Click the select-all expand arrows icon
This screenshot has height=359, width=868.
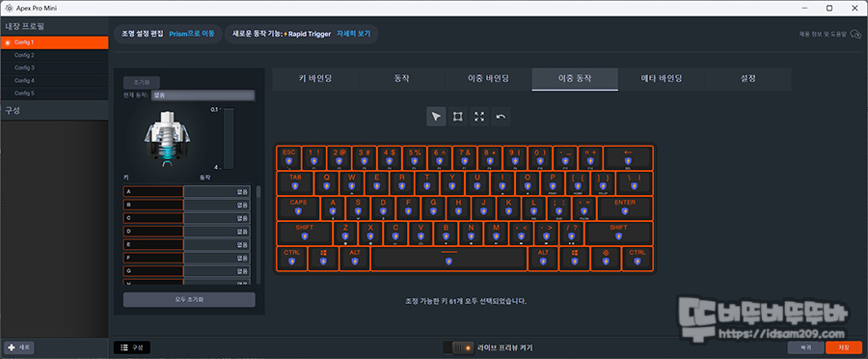coord(479,117)
